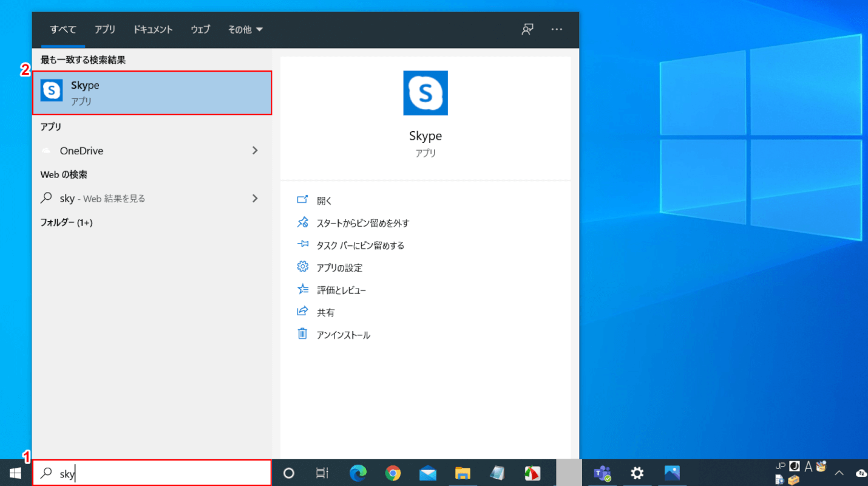The height and width of the screenshot is (486, 868).
Task: Launch Microsoft Edge from the taskbar
Action: (358, 473)
